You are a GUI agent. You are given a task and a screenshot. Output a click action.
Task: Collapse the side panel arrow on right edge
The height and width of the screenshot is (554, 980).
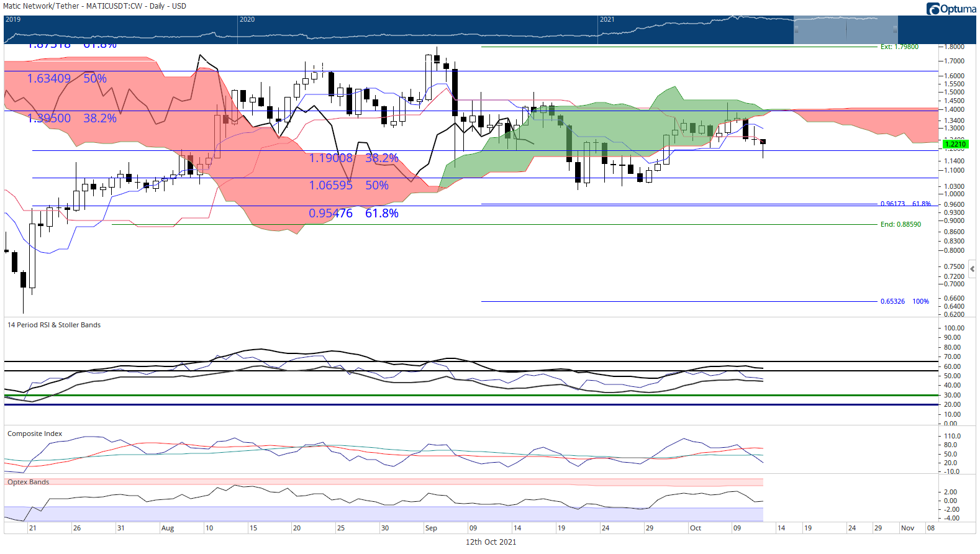pos(972,269)
